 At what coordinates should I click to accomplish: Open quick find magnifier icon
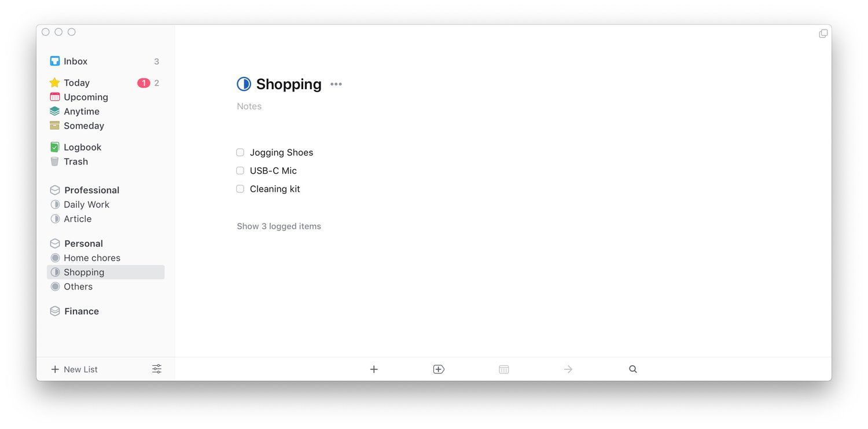[x=633, y=369]
